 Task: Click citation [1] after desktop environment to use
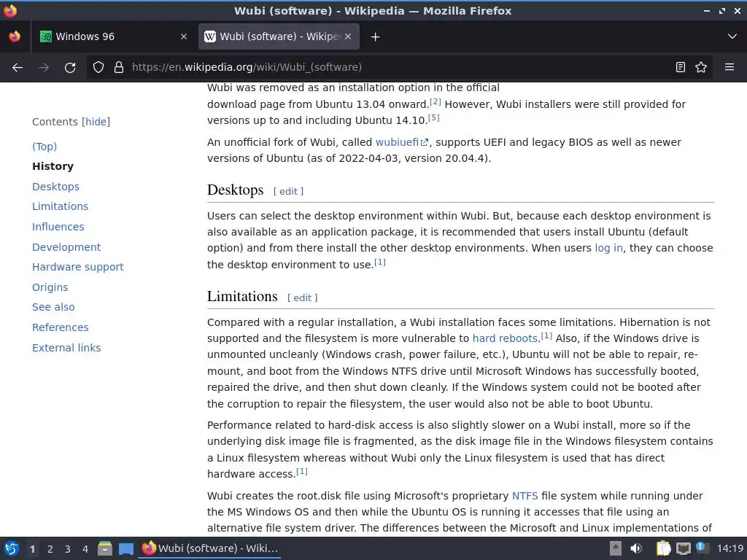tap(379, 262)
